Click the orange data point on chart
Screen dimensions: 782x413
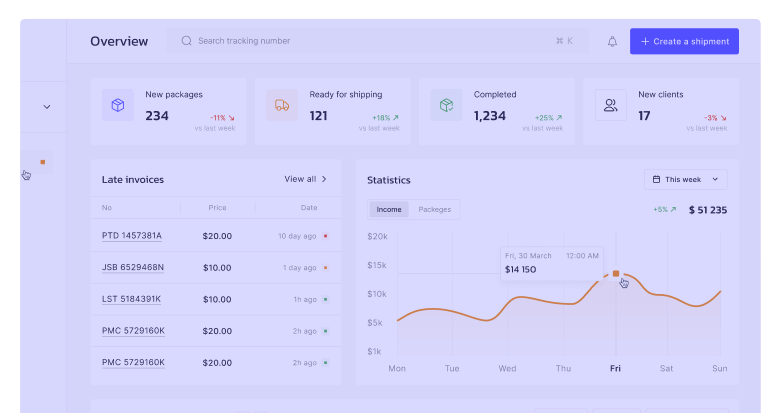[x=616, y=273]
